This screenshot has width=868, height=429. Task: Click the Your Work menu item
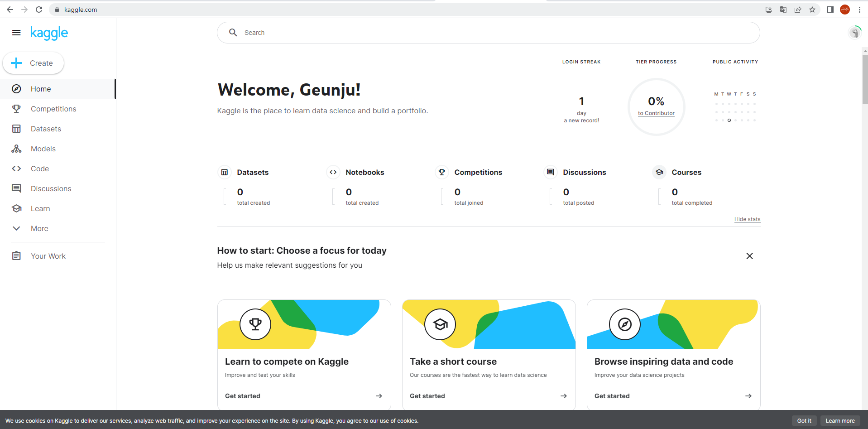(58, 256)
